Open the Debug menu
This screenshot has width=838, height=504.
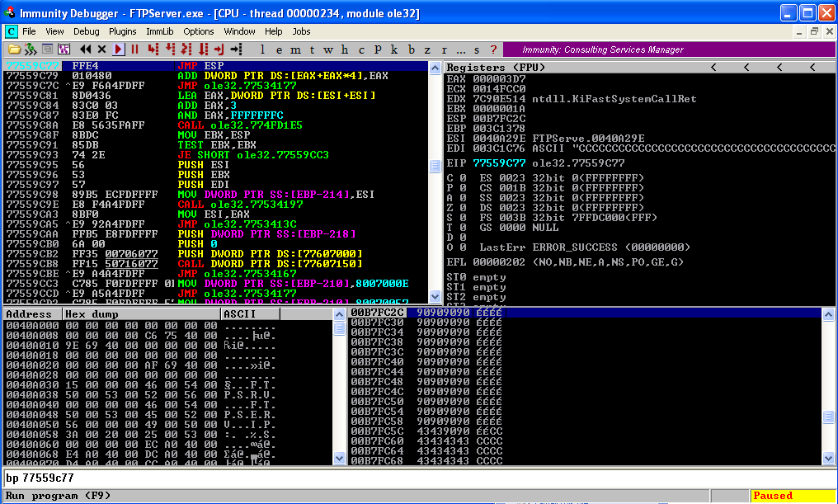pyautogui.click(x=86, y=31)
